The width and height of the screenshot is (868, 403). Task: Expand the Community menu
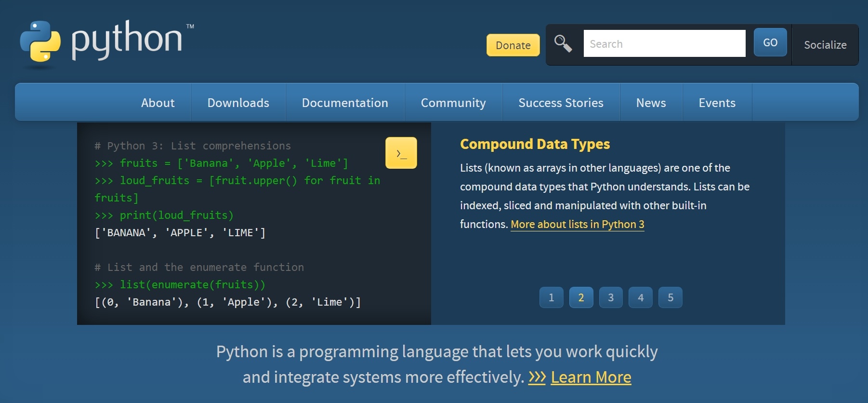453,103
